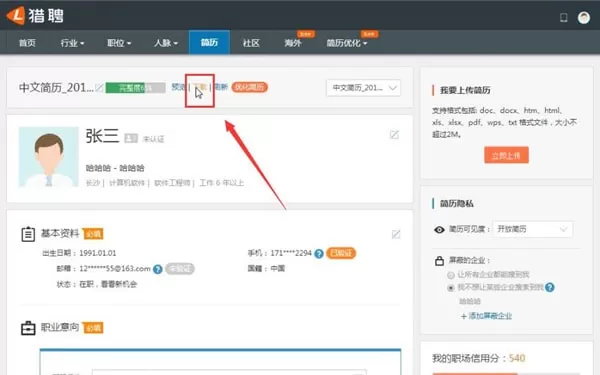600x375 pixels.
Task: Expand the 行业 navigation menu
Action: click(x=72, y=43)
